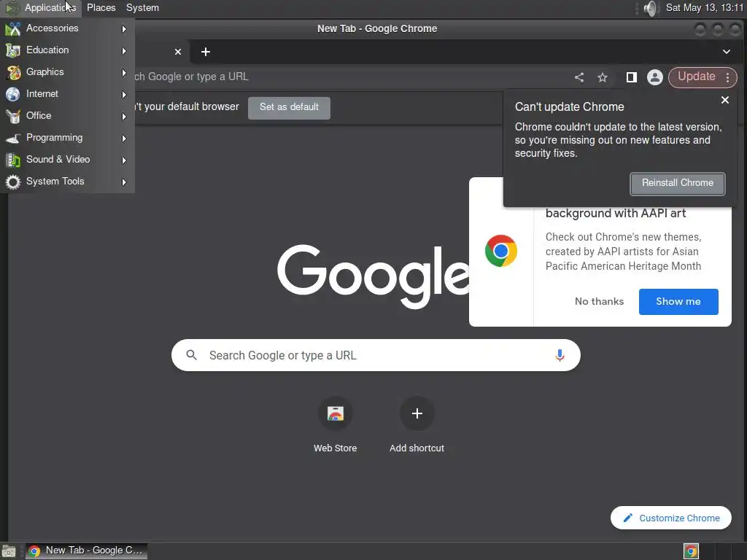Image resolution: width=747 pixels, height=560 pixels.
Task: Click the Internet globe icon
Action: (13, 94)
